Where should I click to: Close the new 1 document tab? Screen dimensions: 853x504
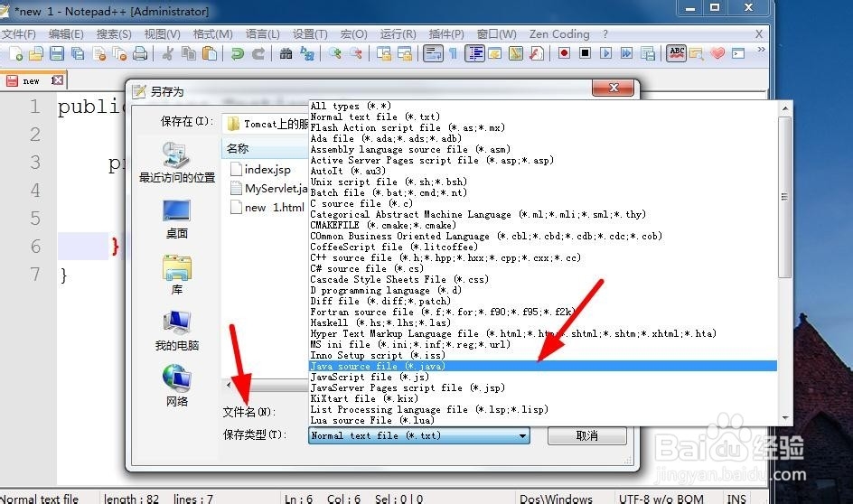[57, 80]
